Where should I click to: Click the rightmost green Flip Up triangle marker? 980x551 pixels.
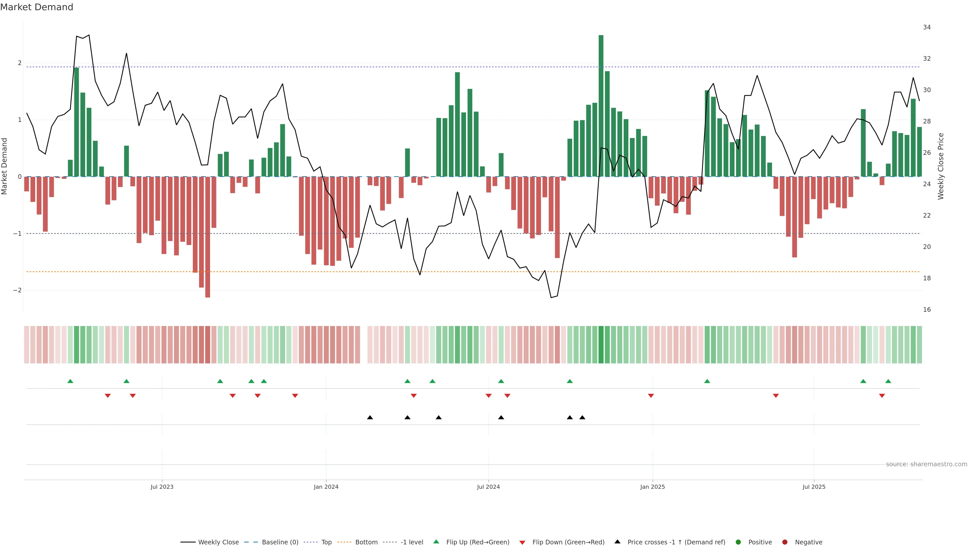(x=888, y=381)
